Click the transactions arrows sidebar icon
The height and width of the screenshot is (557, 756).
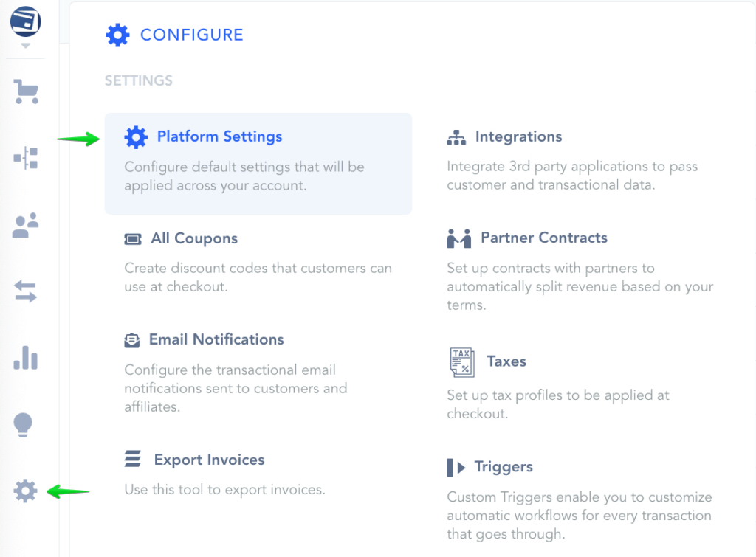pos(26,292)
